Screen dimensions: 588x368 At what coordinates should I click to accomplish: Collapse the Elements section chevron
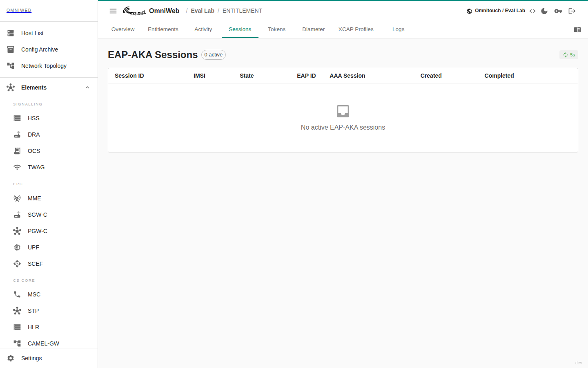tap(87, 88)
